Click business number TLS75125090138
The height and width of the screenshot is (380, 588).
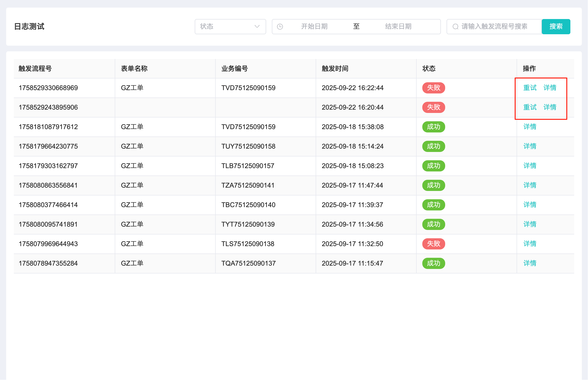248,244
